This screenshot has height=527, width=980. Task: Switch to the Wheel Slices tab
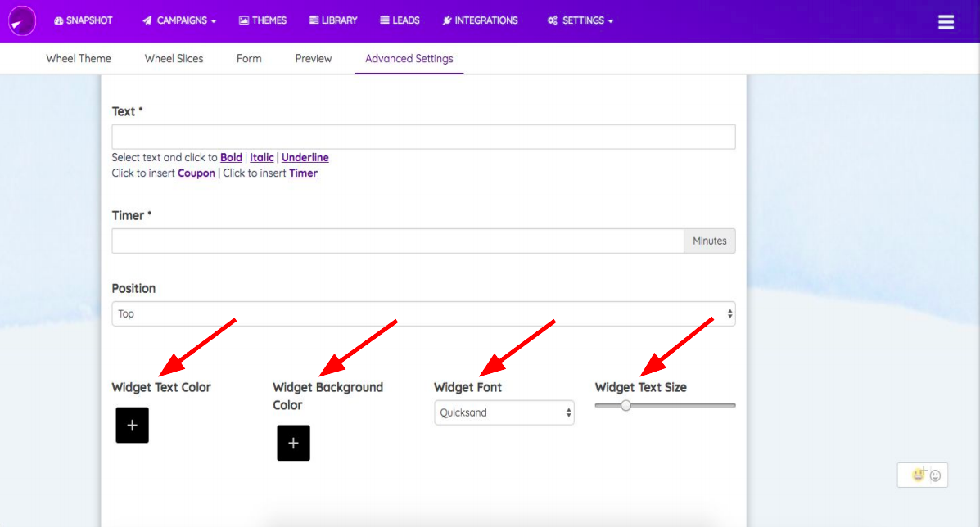point(174,59)
